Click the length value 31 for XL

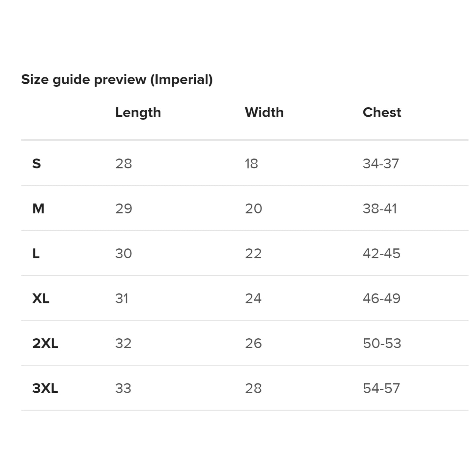click(122, 298)
